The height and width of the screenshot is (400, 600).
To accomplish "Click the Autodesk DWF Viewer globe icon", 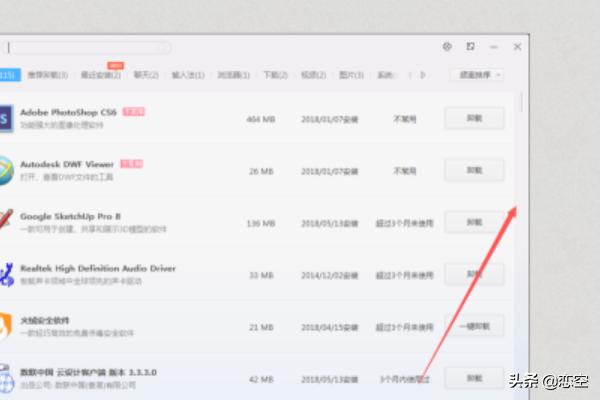I will point(6,169).
